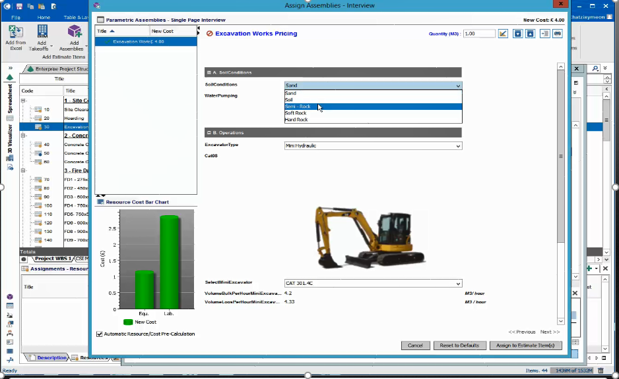The width and height of the screenshot is (619, 379).
Task: Click the panel layout icon beside the rightmost toolbar icon
Action: pyautogui.click(x=545, y=34)
